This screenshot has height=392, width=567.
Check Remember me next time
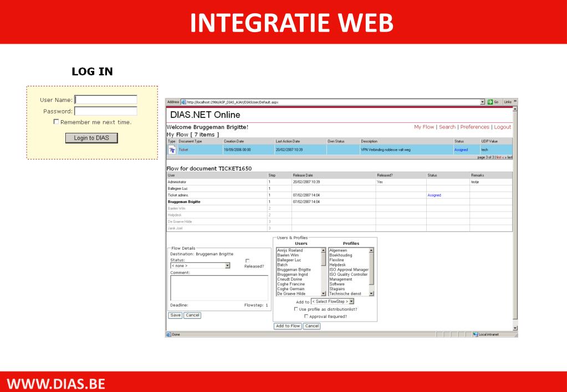tap(56, 122)
